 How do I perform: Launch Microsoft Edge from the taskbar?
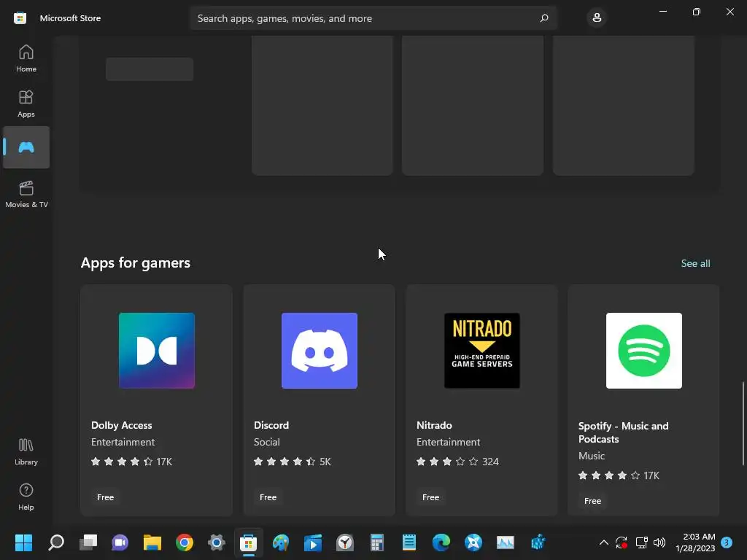[x=441, y=542]
